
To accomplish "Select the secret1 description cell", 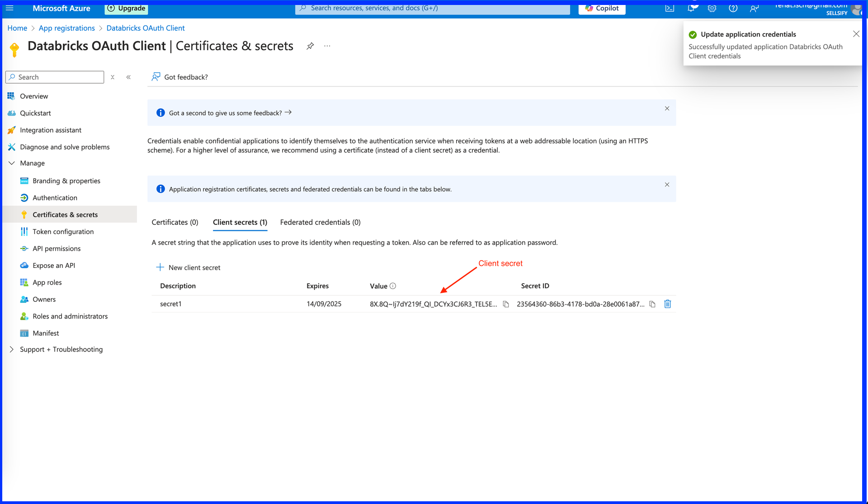I will (x=170, y=304).
